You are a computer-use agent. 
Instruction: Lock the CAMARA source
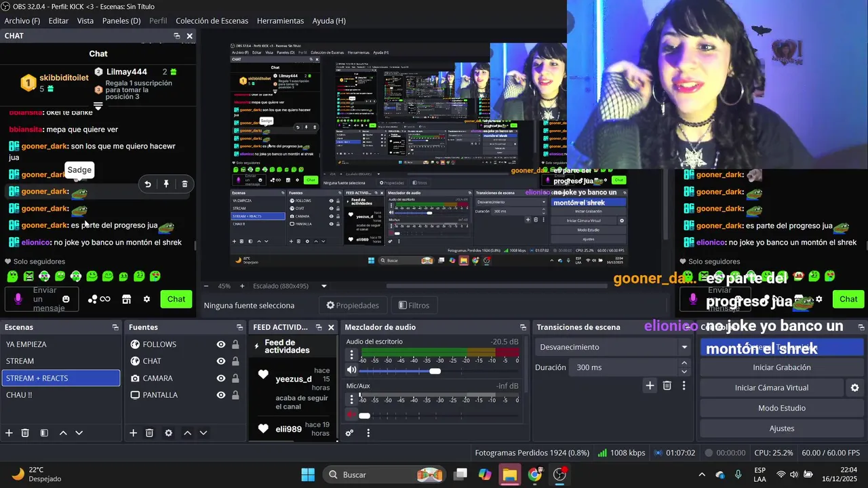pos(235,378)
